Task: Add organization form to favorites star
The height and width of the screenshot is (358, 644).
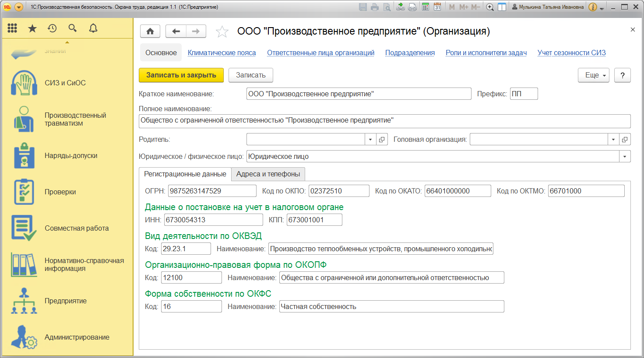Action: tap(222, 32)
